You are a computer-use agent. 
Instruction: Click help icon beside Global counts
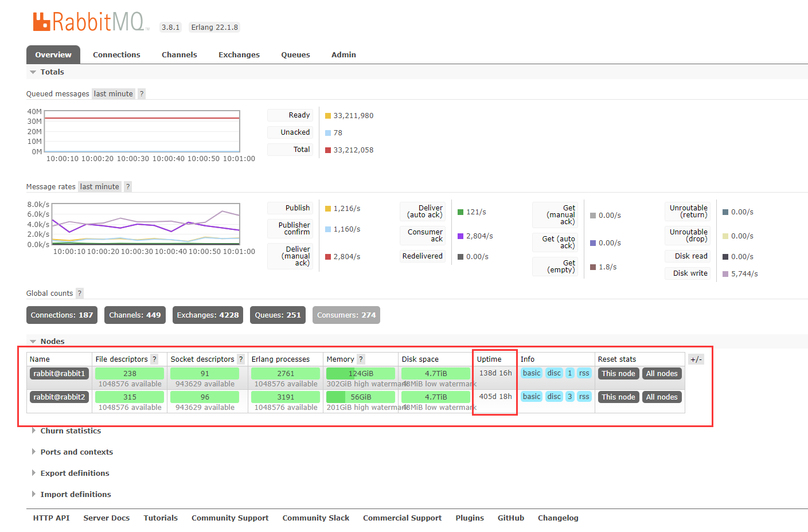(80, 294)
